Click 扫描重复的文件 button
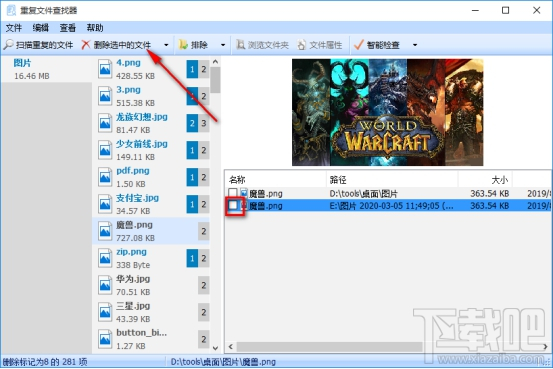Viewport: 553px width, 369px height. (39, 45)
